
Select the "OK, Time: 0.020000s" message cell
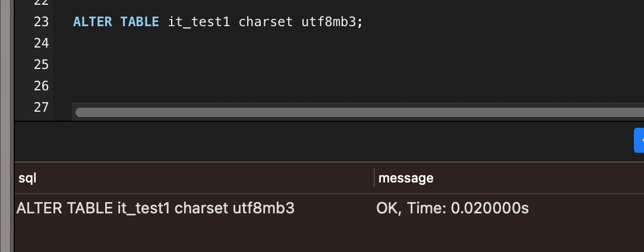452,209
